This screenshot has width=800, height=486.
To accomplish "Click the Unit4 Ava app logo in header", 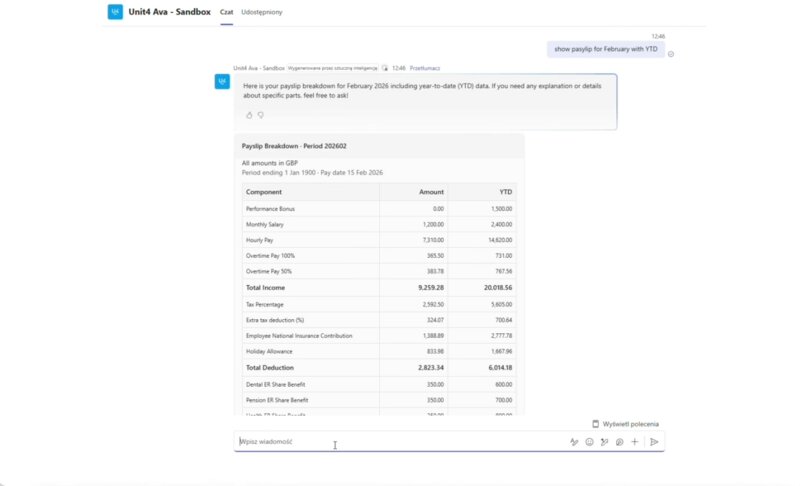I will [115, 12].
